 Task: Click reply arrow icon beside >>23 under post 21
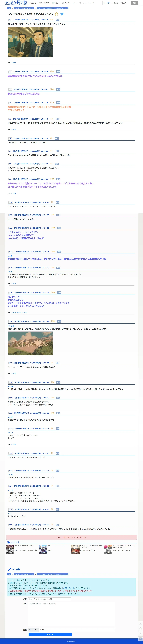tap(9, 444)
